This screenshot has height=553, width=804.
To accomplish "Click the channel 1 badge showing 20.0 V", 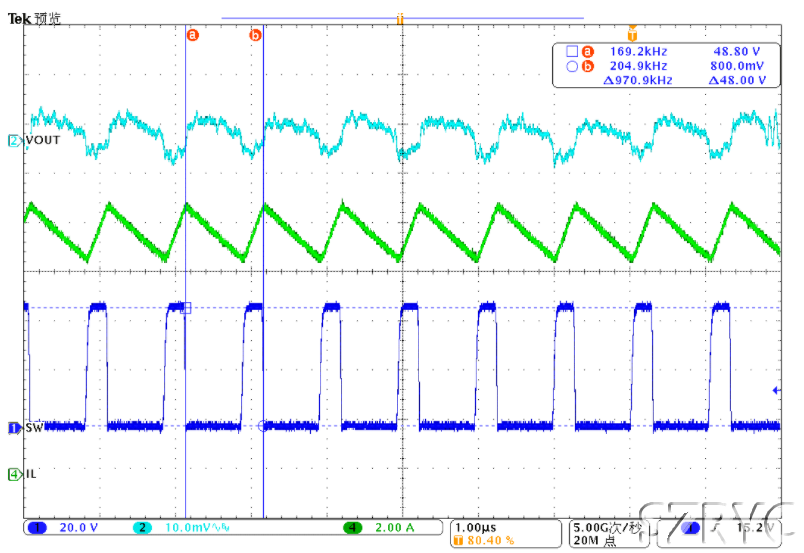I will 40,527.
